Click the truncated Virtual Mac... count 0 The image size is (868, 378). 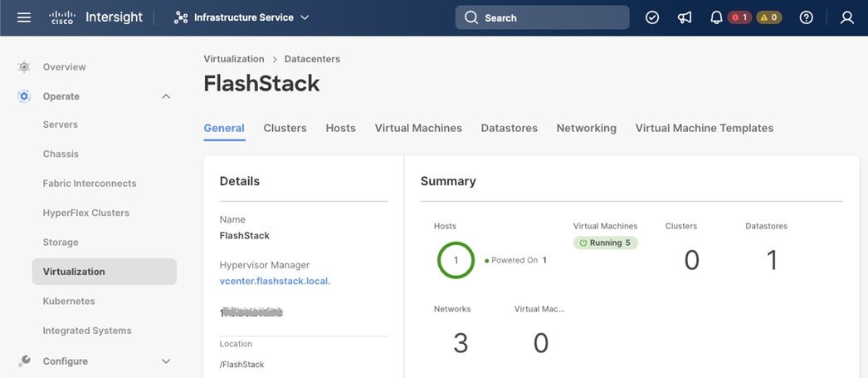pyautogui.click(x=541, y=343)
